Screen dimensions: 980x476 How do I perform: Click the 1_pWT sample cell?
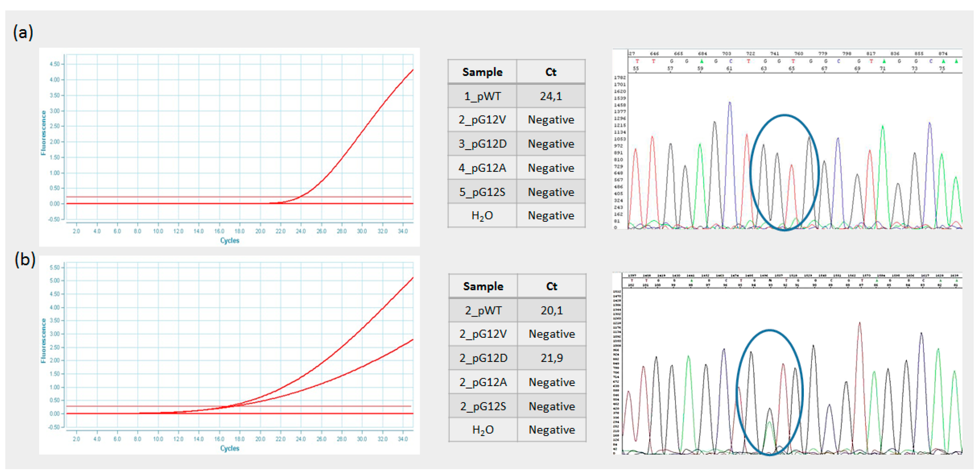(x=482, y=96)
